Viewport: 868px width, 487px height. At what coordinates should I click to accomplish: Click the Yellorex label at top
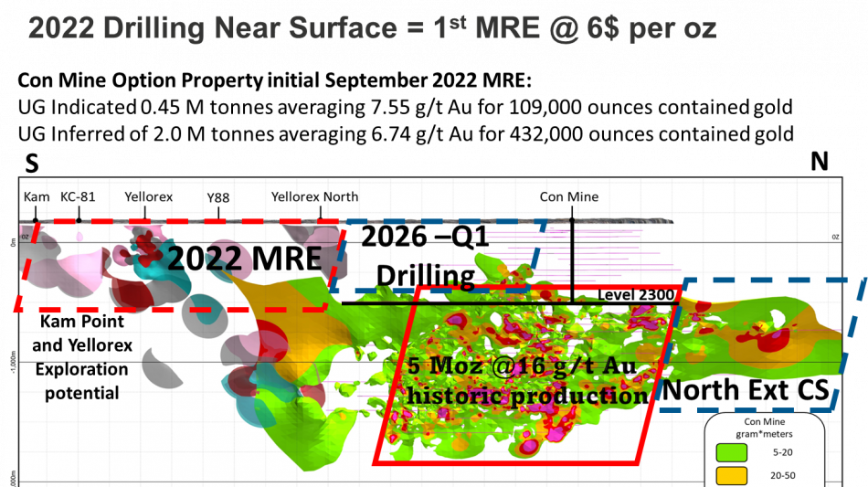point(149,196)
